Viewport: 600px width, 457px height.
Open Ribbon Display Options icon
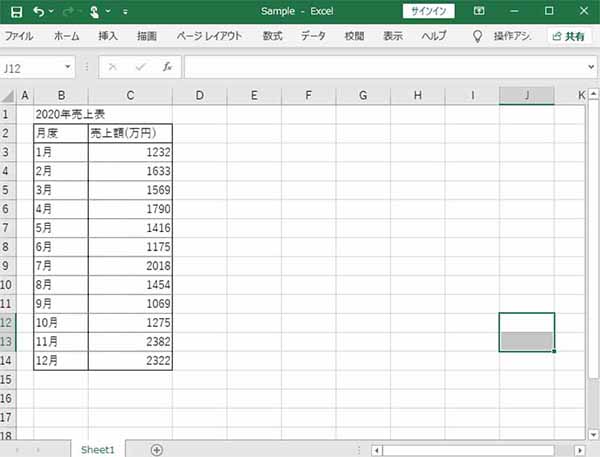click(x=479, y=11)
